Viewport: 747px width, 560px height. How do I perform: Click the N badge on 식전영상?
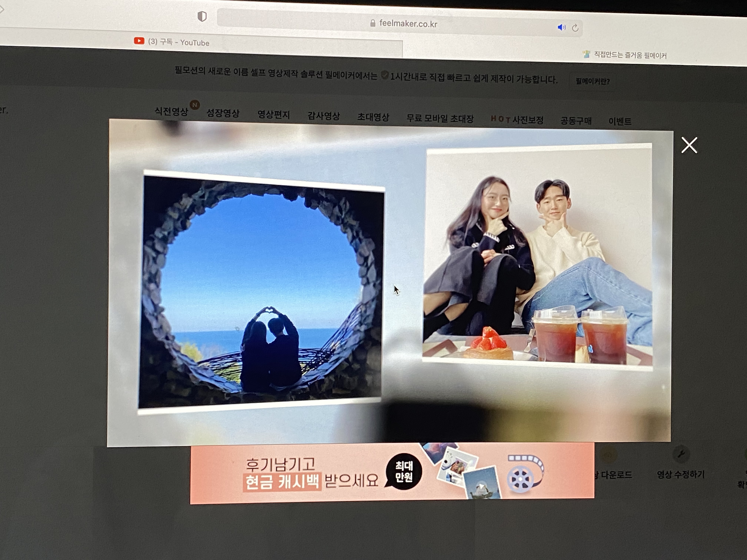(x=195, y=105)
